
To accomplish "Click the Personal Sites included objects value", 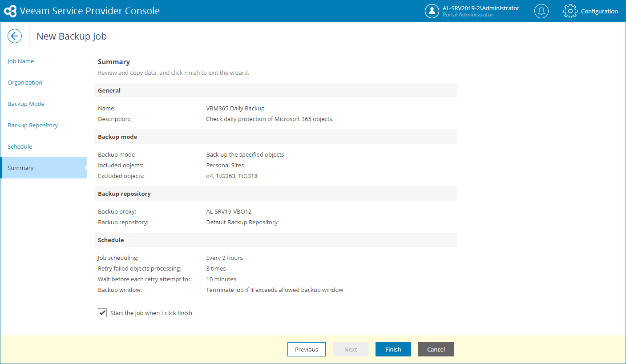I will click(225, 165).
